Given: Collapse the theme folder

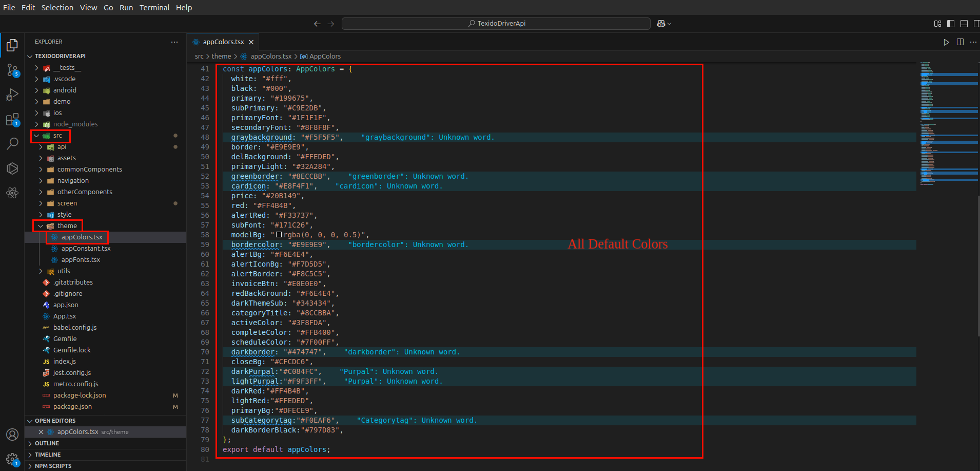Looking at the screenshot, I should pyautogui.click(x=67, y=226).
